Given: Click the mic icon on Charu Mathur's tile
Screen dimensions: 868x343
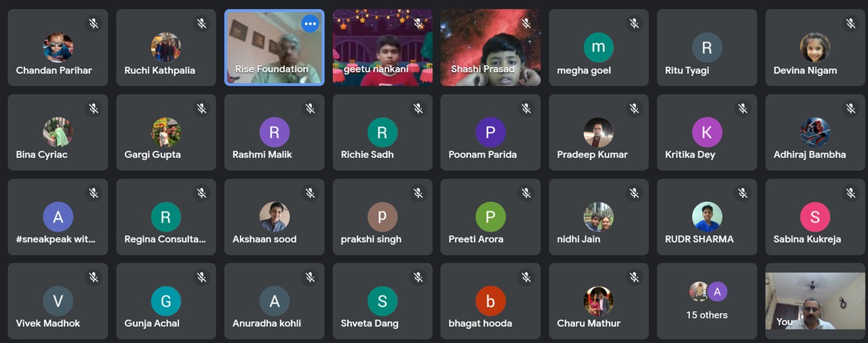Looking at the screenshot, I should click(x=635, y=277).
